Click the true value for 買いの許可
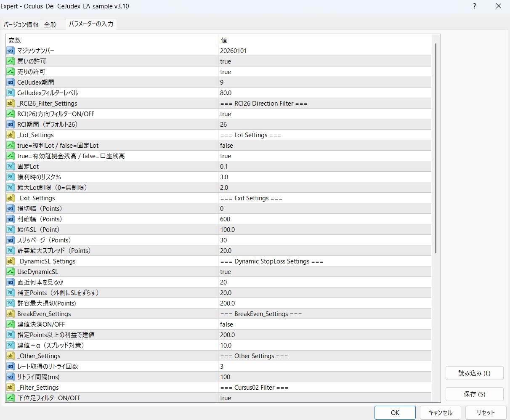Image resolution: width=510 pixels, height=420 pixels. coord(226,61)
